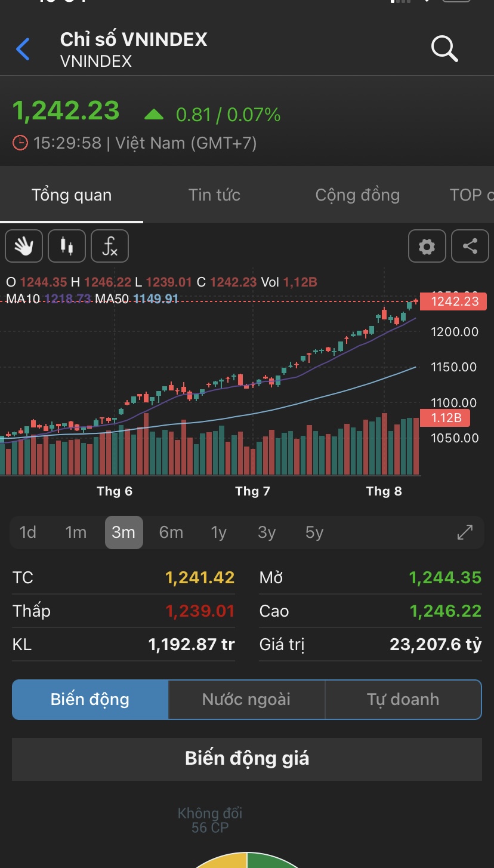Click the MA10 indicator legend value

click(x=68, y=298)
